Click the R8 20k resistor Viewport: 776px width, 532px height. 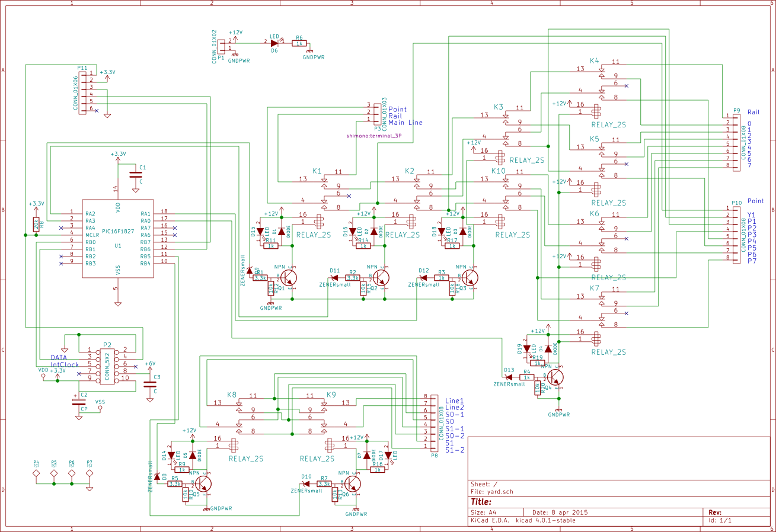point(36,225)
